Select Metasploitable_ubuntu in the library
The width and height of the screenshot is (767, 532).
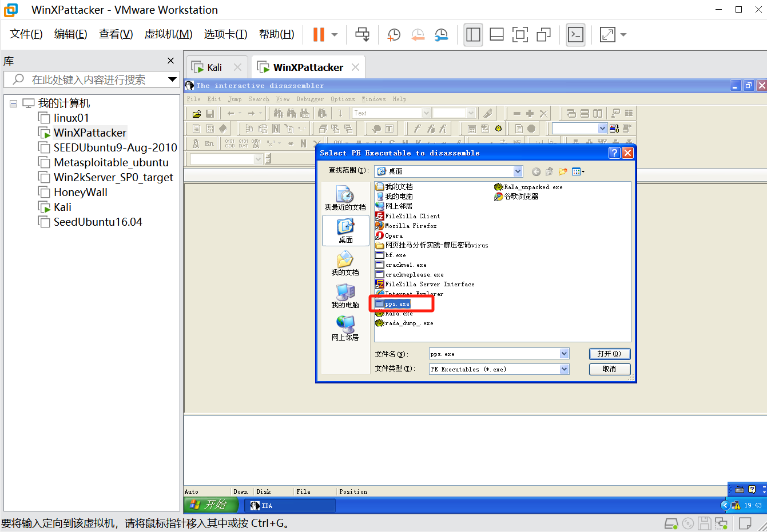[x=111, y=162]
